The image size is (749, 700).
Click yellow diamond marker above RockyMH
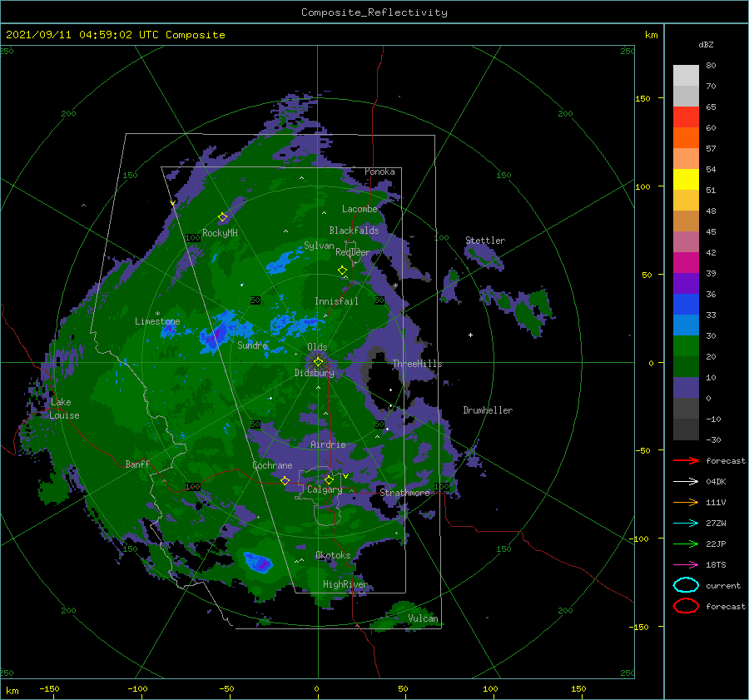[222, 217]
